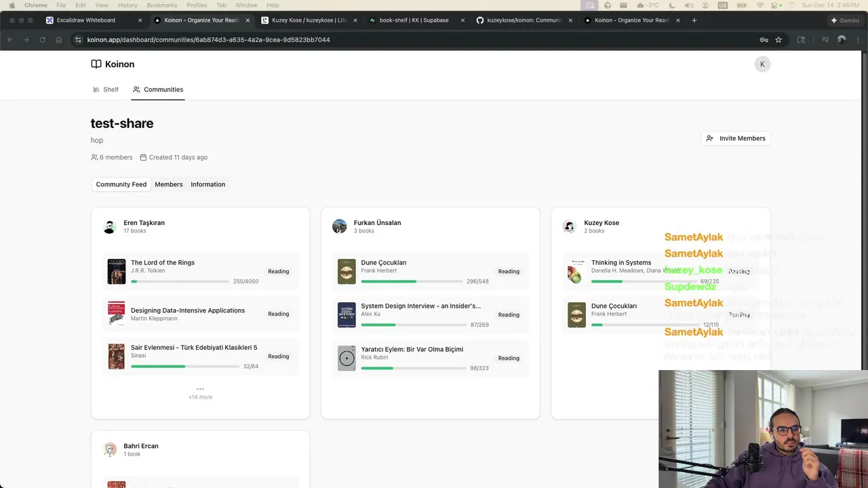Select the Communities tab
The width and height of the screenshot is (868, 488).
158,89
